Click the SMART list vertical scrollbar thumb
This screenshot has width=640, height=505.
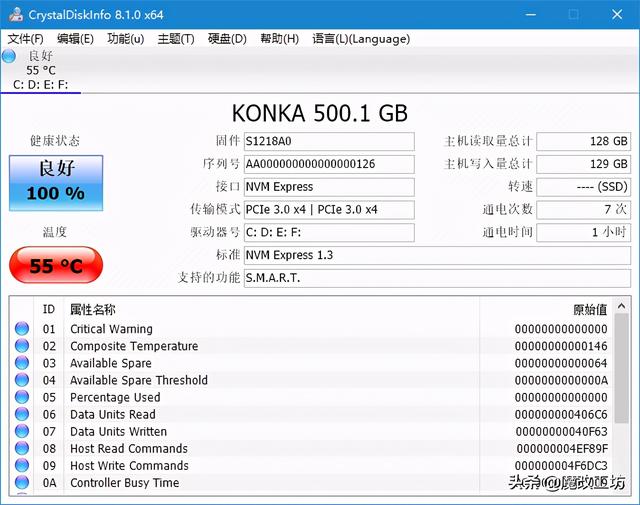coord(621,369)
